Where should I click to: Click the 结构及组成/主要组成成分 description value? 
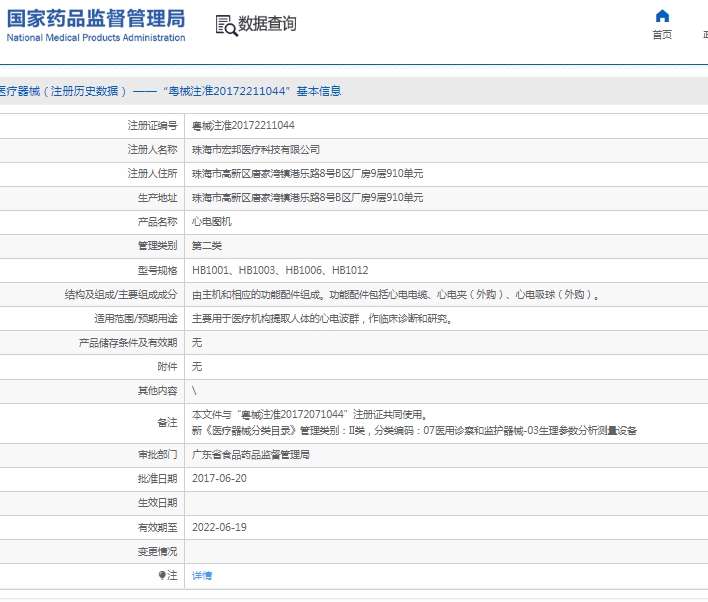tap(396, 294)
